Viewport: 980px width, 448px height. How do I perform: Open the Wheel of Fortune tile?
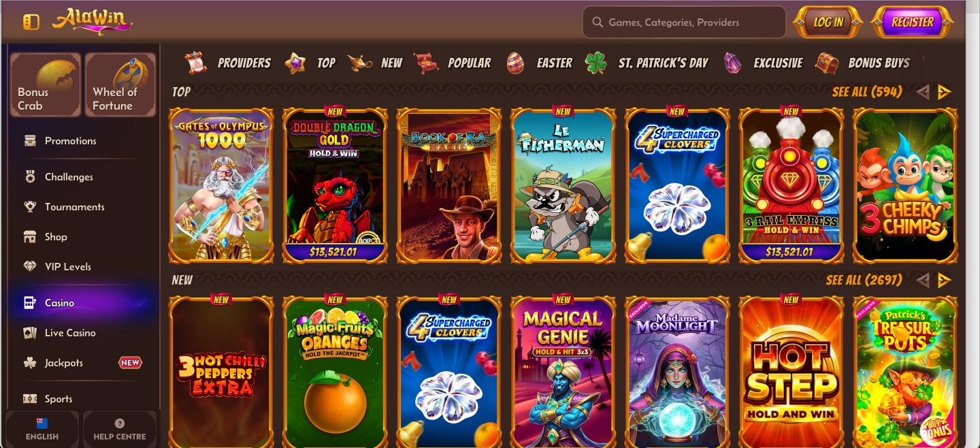120,85
